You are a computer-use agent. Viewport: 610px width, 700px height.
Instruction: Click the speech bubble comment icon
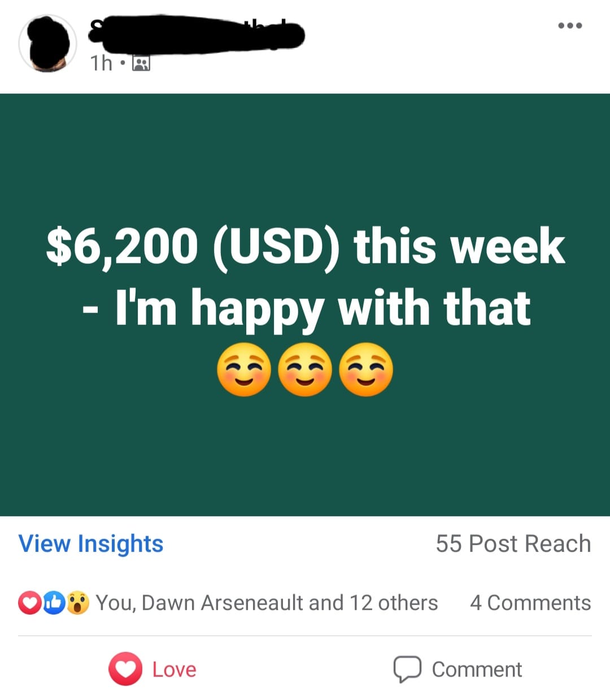point(407,669)
